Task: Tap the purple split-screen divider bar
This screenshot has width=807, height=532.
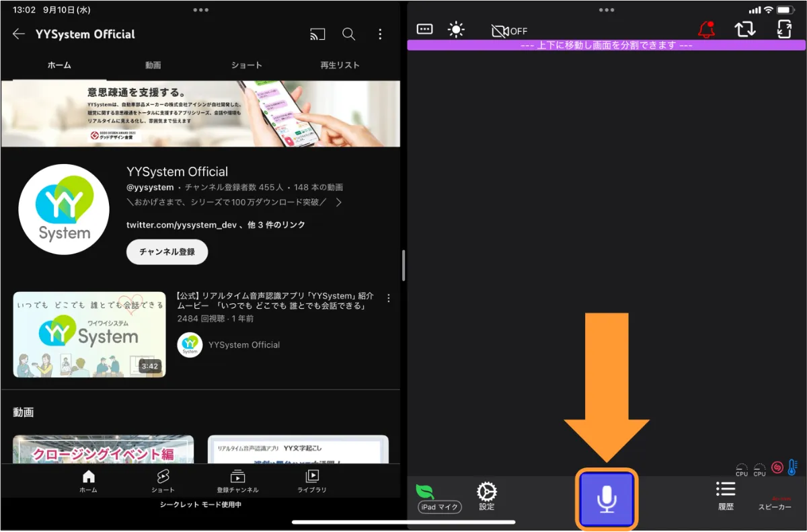Action: [x=607, y=45]
